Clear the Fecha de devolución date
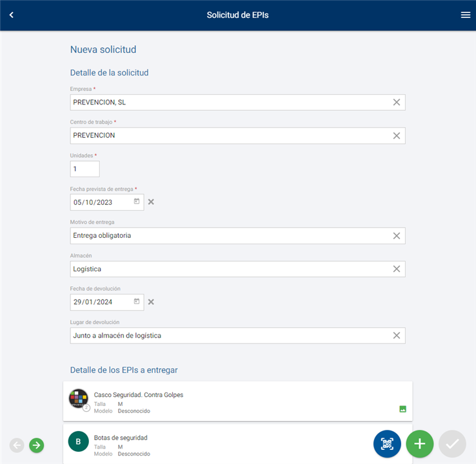This screenshot has width=476, height=464. 151,302
